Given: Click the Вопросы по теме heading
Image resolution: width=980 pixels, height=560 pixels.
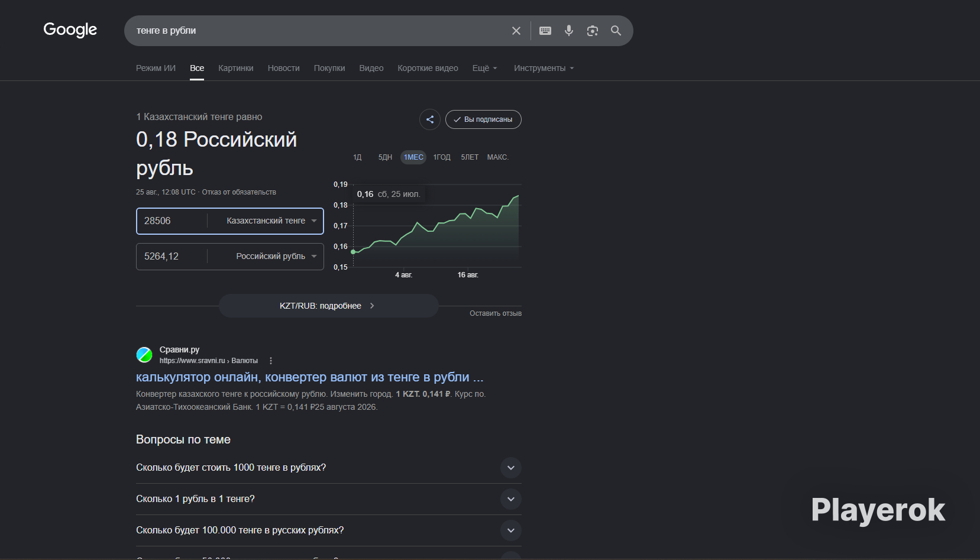Looking at the screenshot, I should (183, 439).
